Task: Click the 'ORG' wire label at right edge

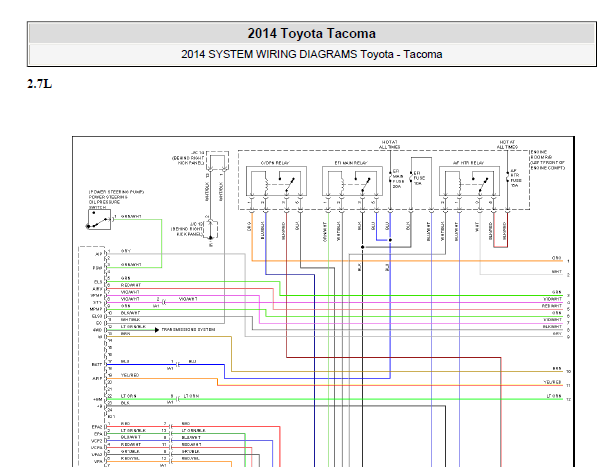Action: 557,258
